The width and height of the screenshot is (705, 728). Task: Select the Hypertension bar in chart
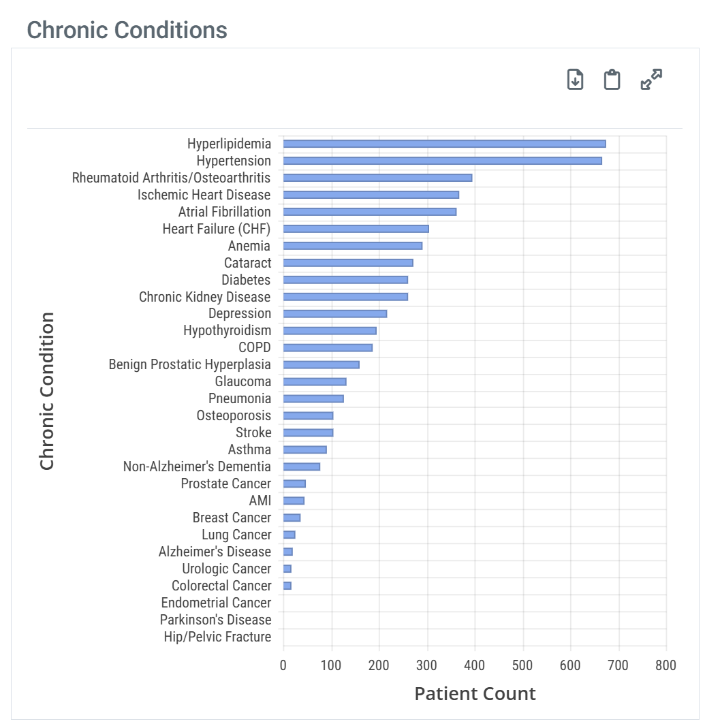(x=442, y=161)
